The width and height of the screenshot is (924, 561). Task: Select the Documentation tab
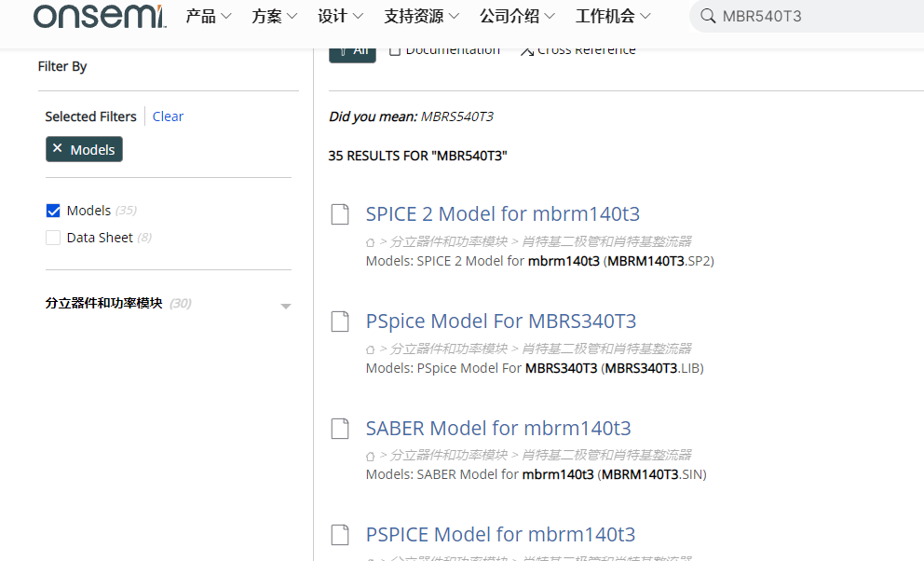click(x=445, y=52)
